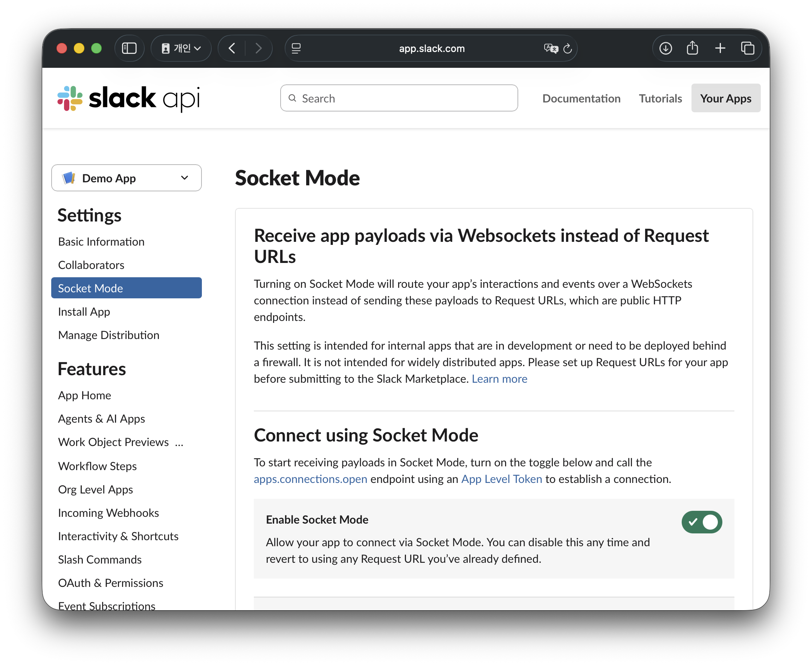
Task: Reload the page with refresh icon
Action: pyautogui.click(x=568, y=48)
